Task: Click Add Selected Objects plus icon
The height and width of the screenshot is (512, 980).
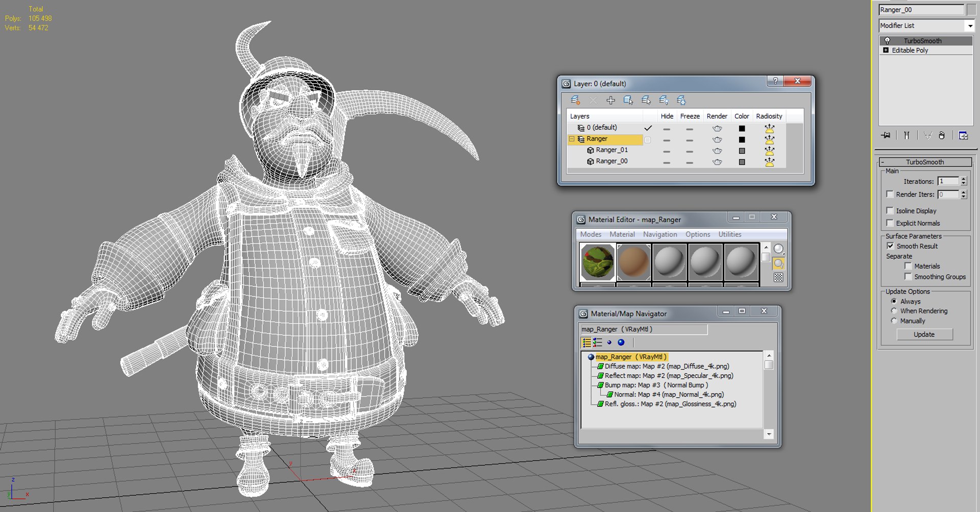Action: 610,100
